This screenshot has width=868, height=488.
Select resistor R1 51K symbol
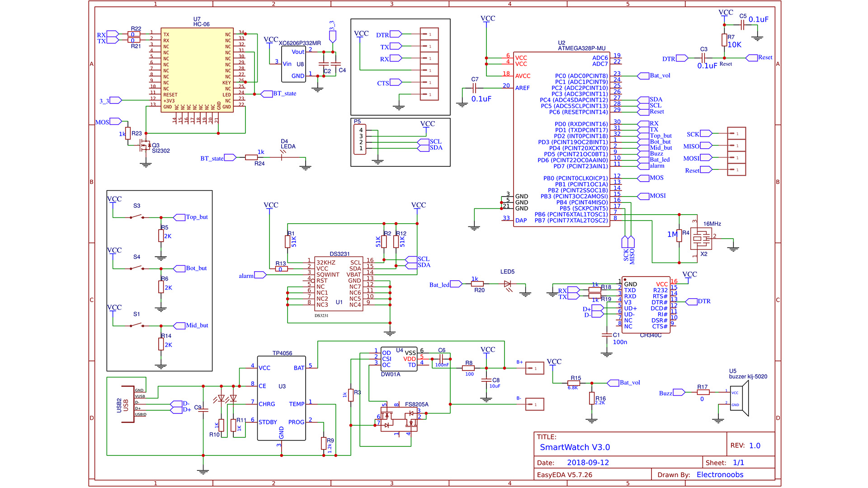(x=288, y=242)
